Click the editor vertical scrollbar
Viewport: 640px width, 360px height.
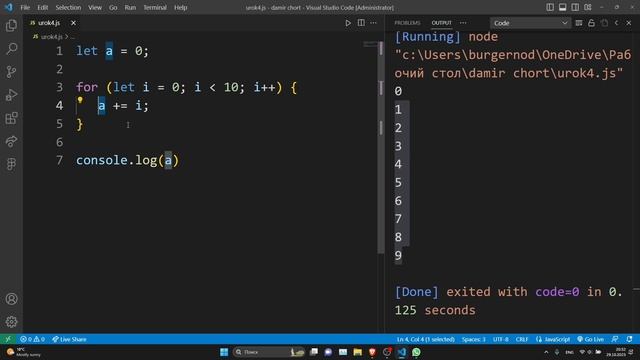tap(381, 147)
